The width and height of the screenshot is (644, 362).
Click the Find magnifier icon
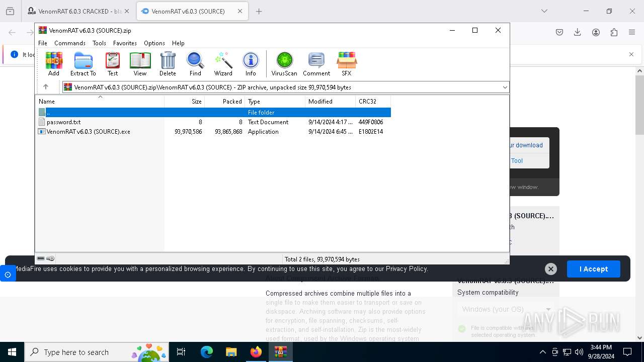click(x=195, y=63)
